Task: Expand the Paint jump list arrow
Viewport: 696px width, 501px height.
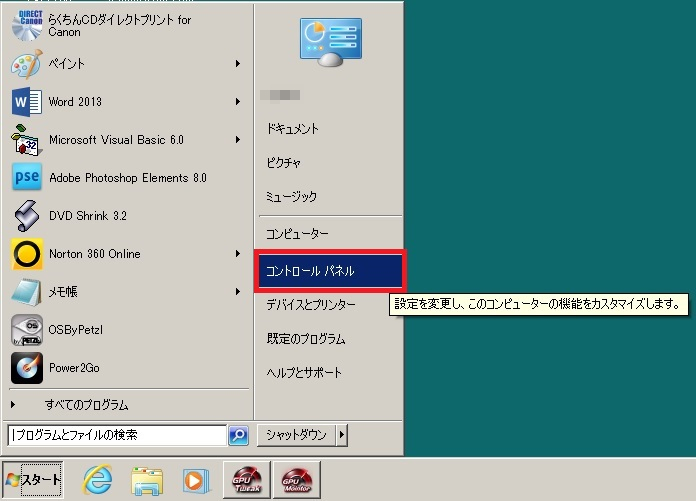Action: pos(238,64)
